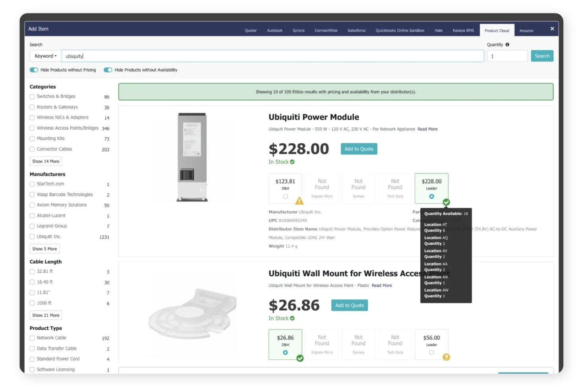Click the Ubiquiti Power Module product image

coord(192,157)
